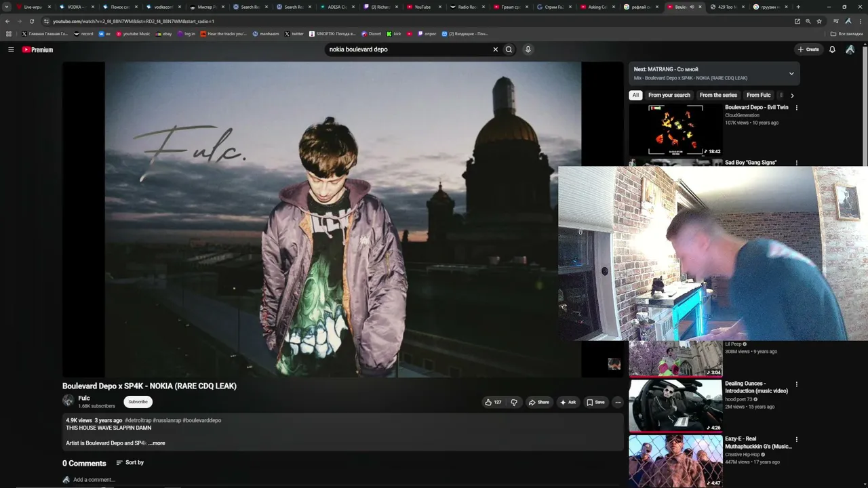Click the #detroittrap hashtag
The image size is (868, 488).
138,420
